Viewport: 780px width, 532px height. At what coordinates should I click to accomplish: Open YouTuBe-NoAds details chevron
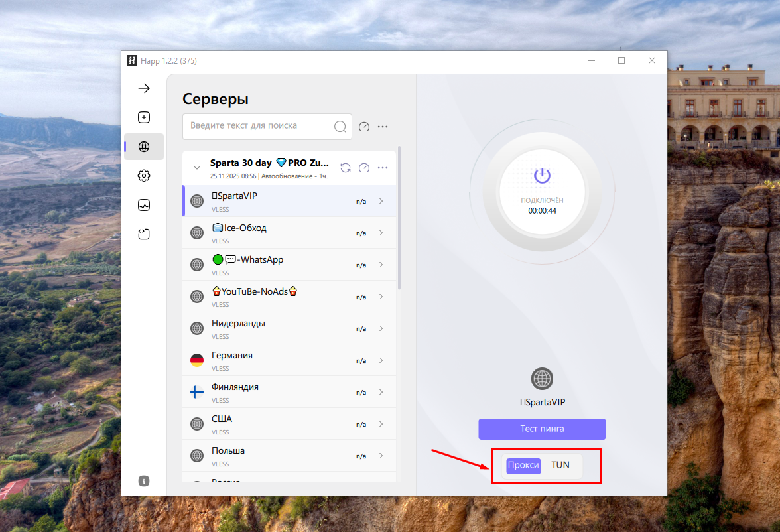(381, 297)
